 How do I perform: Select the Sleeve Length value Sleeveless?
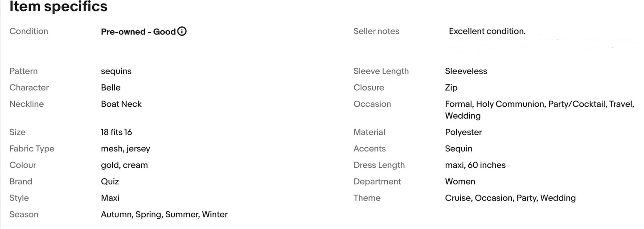(x=466, y=71)
